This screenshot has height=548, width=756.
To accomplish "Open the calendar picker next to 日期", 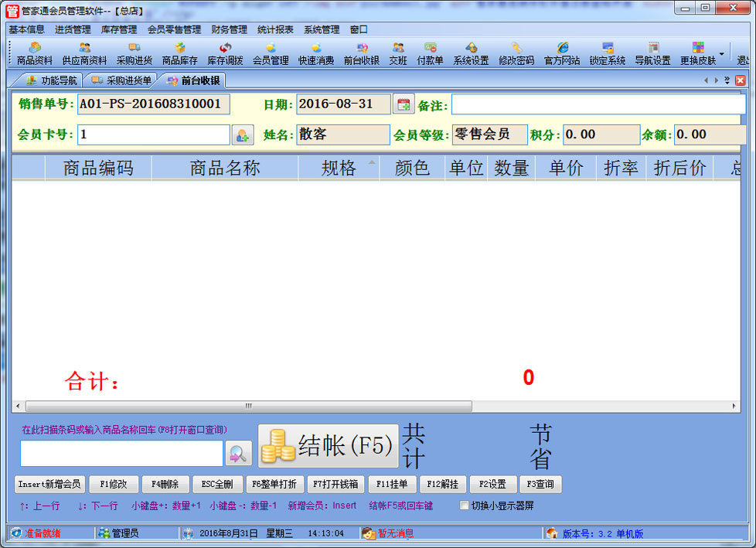I will coord(404,104).
